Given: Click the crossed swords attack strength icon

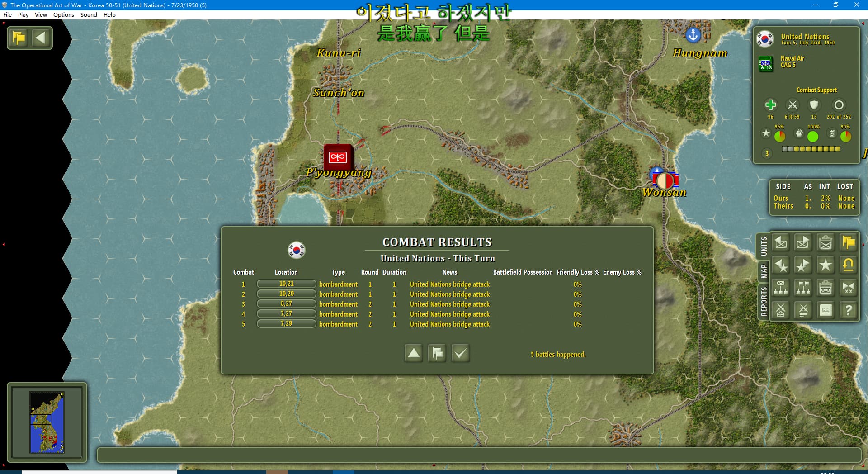Looking at the screenshot, I should pos(792,105).
